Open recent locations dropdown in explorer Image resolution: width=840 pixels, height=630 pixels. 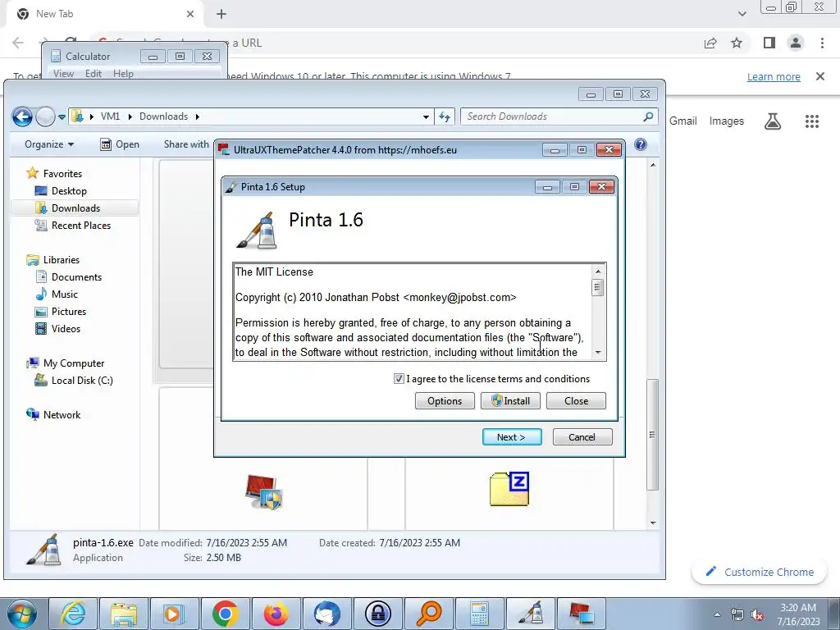click(x=62, y=116)
